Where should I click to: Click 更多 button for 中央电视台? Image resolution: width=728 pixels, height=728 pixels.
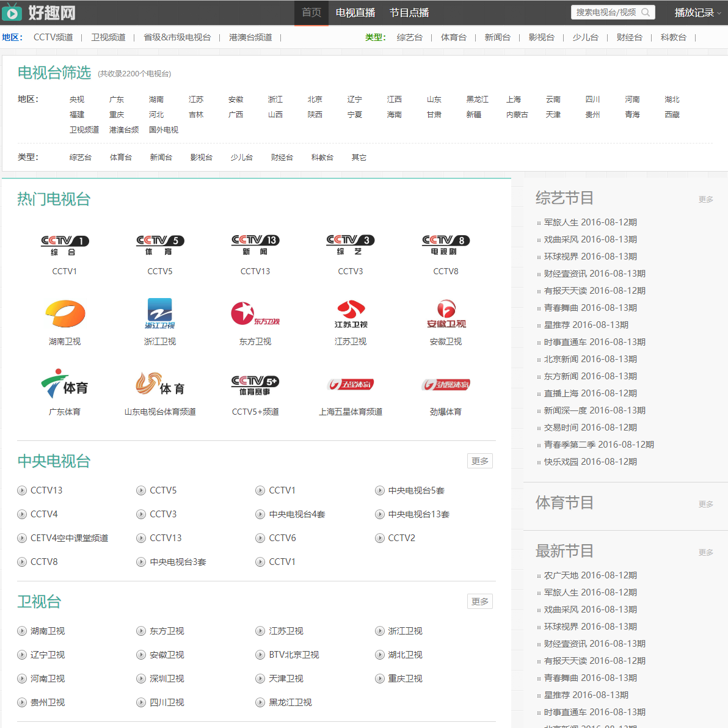click(x=480, y=461)
